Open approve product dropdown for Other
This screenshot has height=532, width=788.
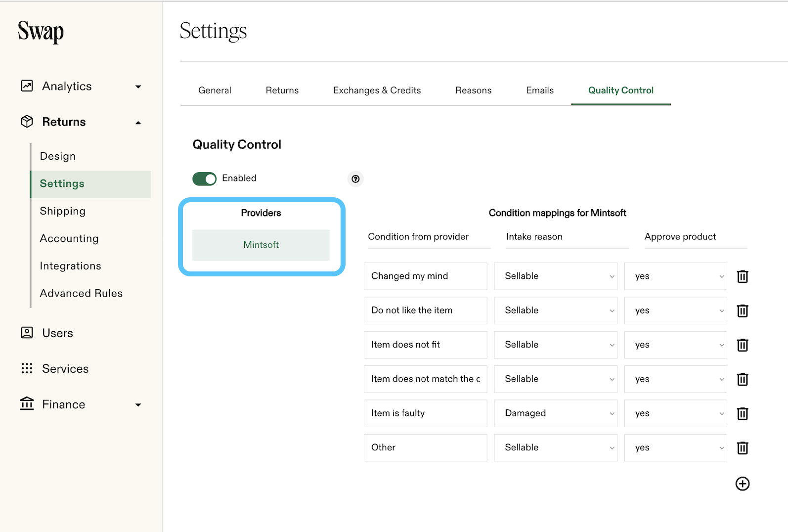coord(676,447)
